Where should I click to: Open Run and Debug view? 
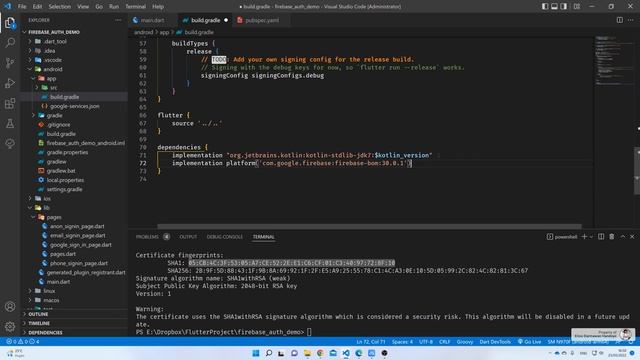coord(10,83)
